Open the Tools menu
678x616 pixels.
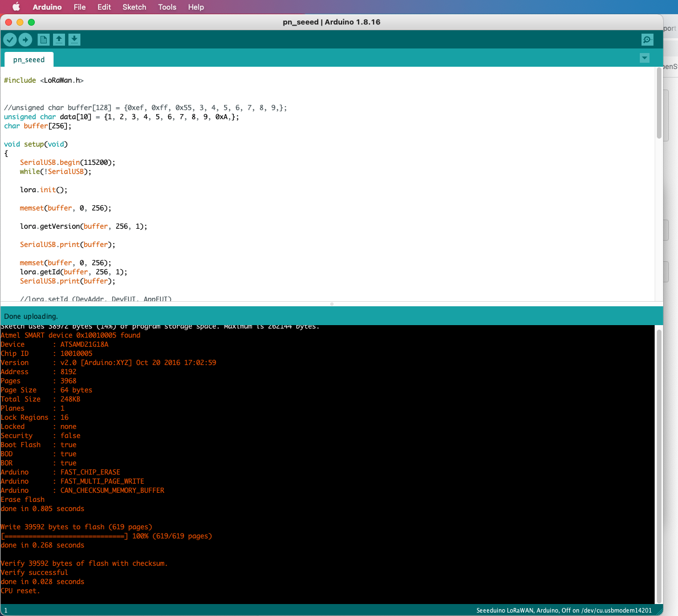pyautogui.click(x=167, y=7)
